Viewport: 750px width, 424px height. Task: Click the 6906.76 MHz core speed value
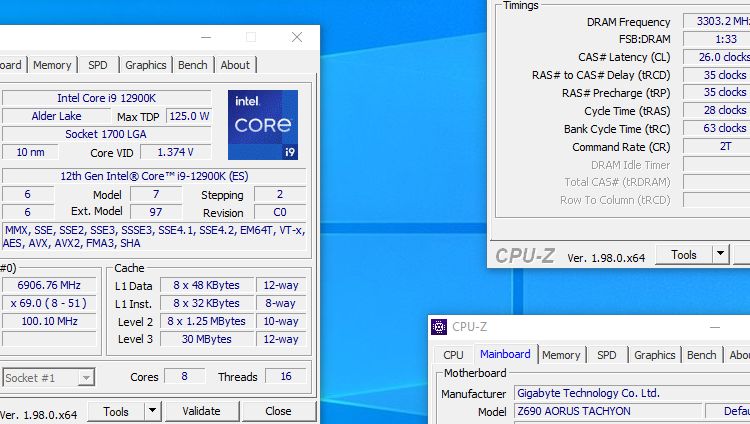tap(49, 285)
